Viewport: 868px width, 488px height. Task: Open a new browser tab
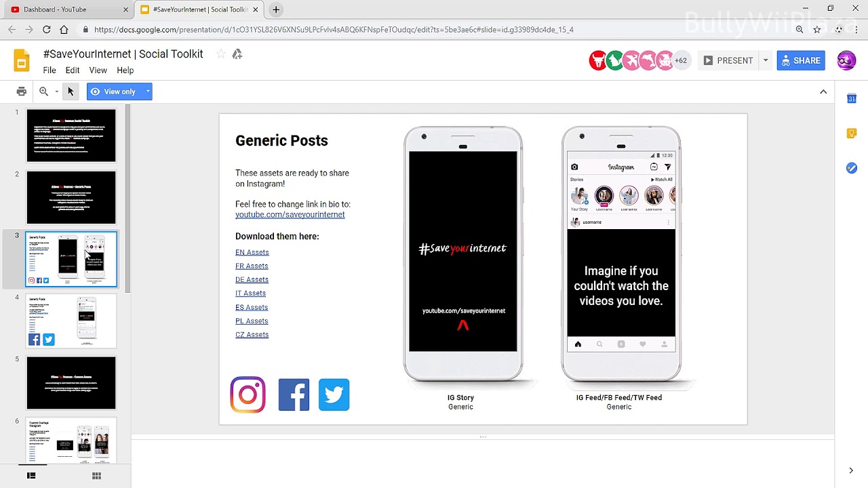pyautogui.click(x=276, y=9)
